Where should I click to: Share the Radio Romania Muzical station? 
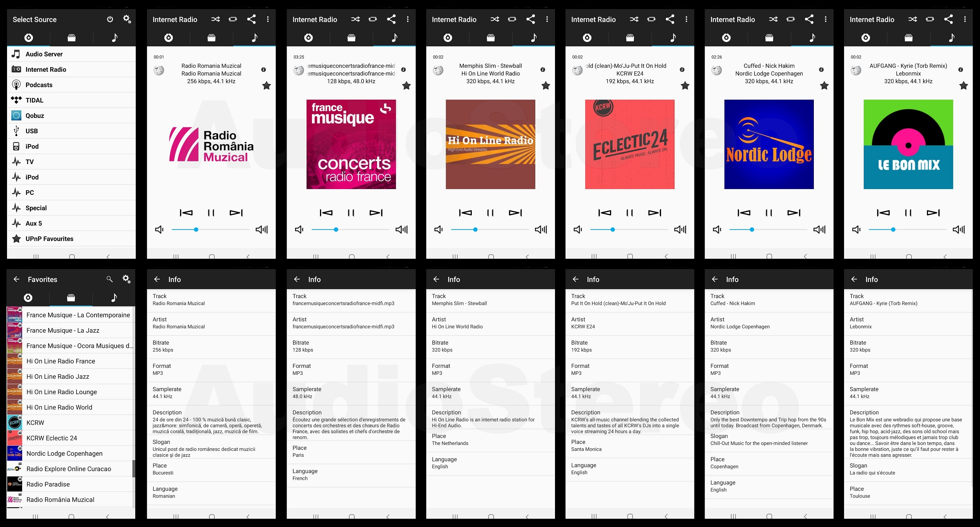tap(251, 19)
